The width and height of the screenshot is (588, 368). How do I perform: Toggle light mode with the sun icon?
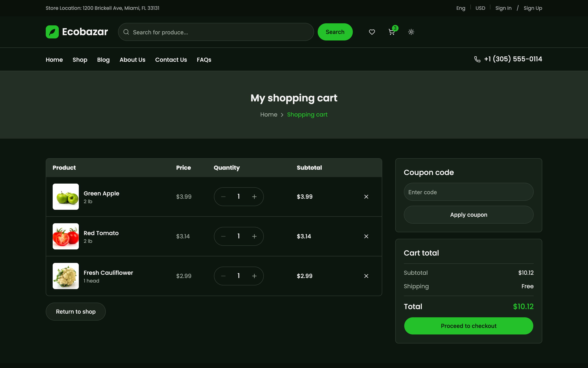[411, 32]
